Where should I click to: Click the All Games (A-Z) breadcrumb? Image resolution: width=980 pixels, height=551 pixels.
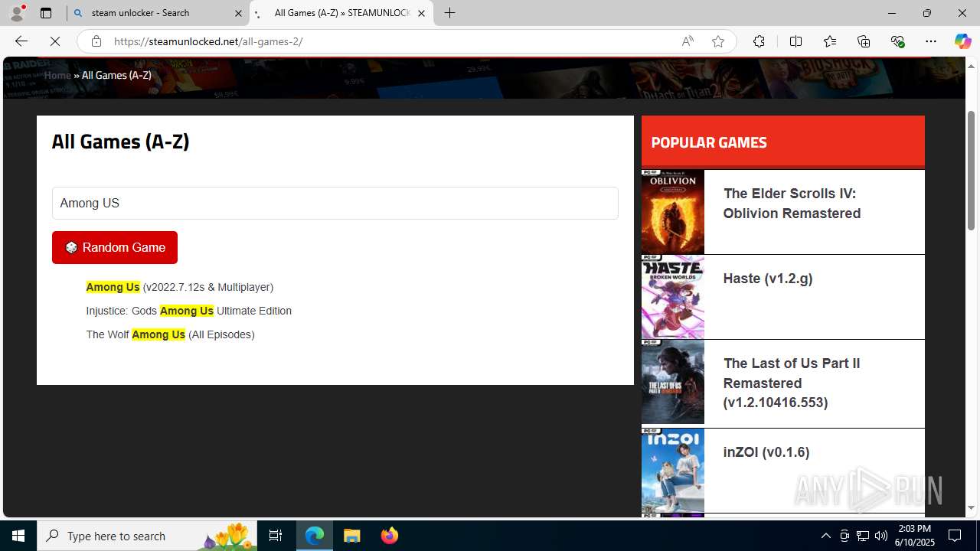point(116,75)
